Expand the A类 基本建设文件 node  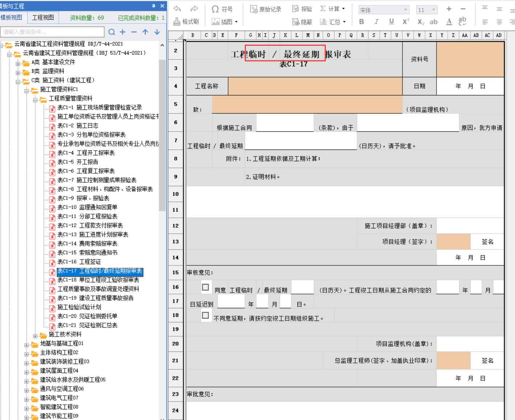pos(18,64)
